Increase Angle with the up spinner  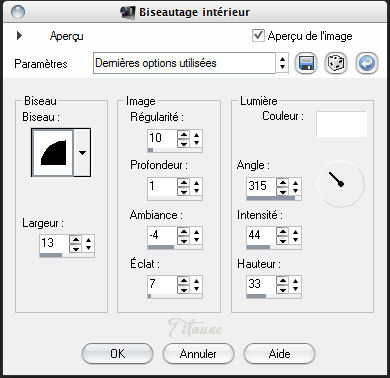(x=282, y=182)
